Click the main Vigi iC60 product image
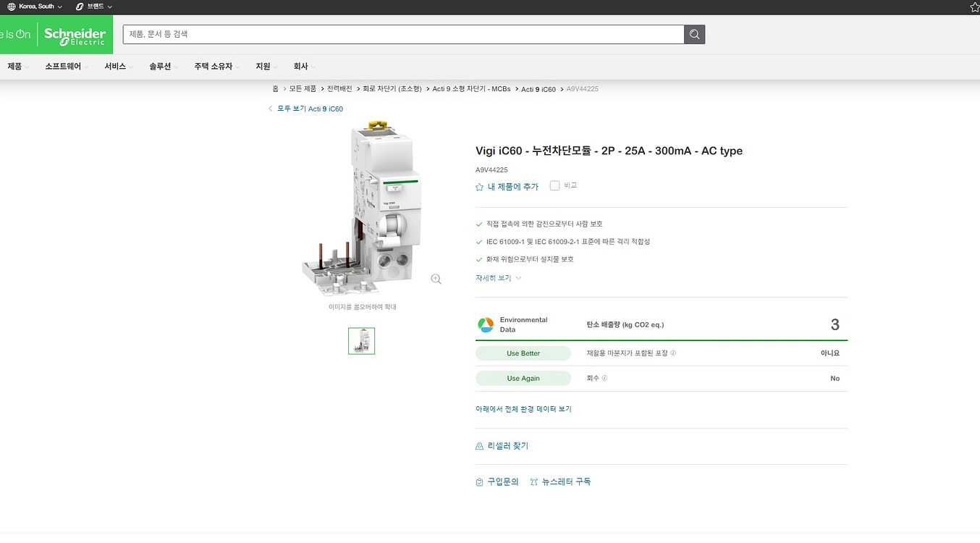 point(360,209)
